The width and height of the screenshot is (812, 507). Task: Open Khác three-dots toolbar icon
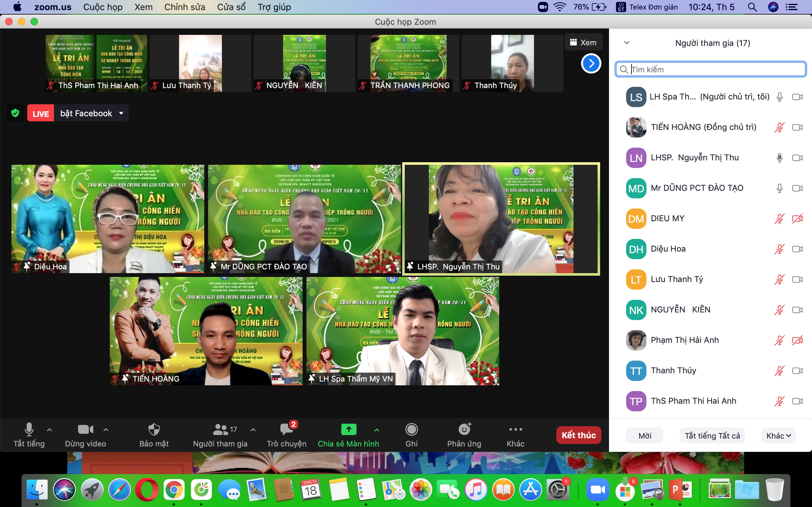[x=515, y=430]
